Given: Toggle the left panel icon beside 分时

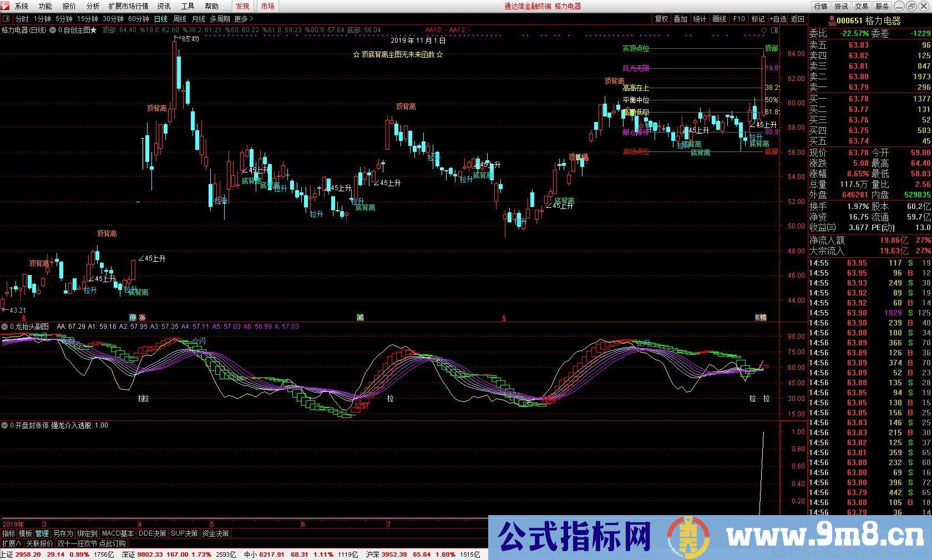Looking at the screenshot, I should point(6,19).
